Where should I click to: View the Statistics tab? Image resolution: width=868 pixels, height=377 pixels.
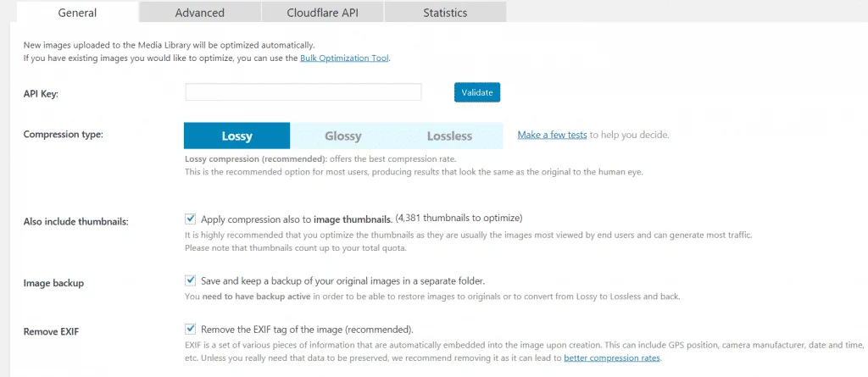[x=445, y=12]
